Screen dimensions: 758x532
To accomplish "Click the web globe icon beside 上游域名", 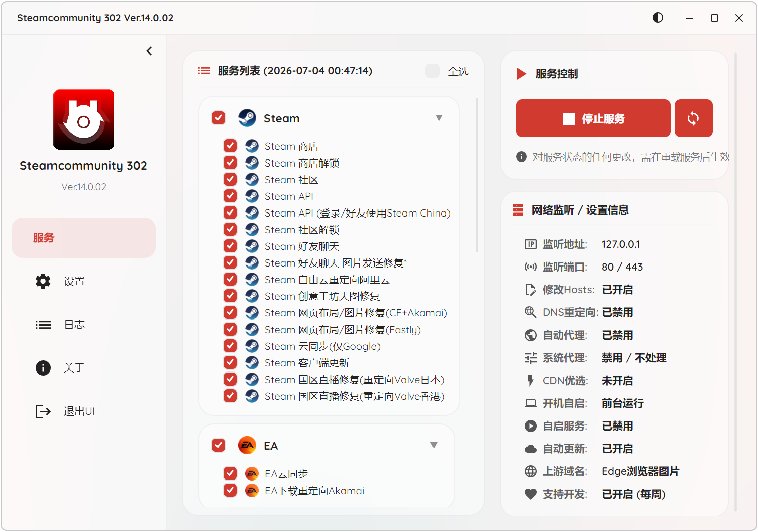I will pos(531,471).
